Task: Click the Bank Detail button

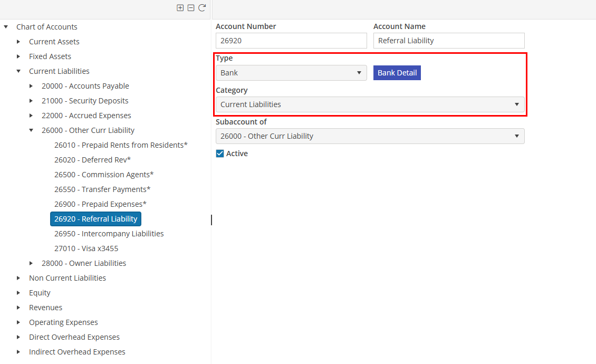Action: coord(397,73)
